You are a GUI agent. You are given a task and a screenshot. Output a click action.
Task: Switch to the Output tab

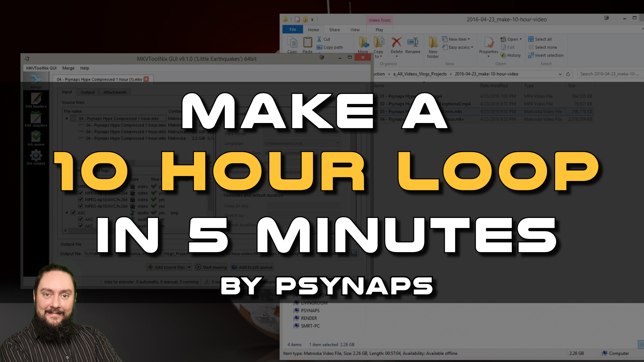tap(87, 92)
